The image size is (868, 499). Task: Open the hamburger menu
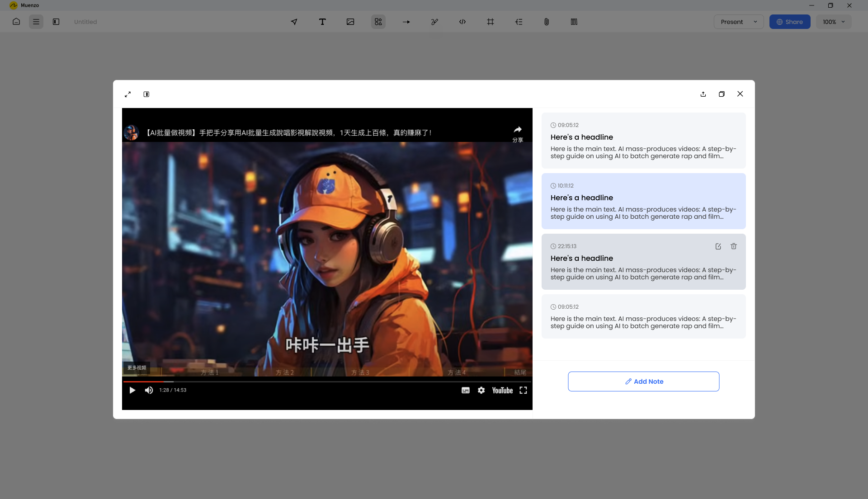pyautogui.click(x=36, y=22)
